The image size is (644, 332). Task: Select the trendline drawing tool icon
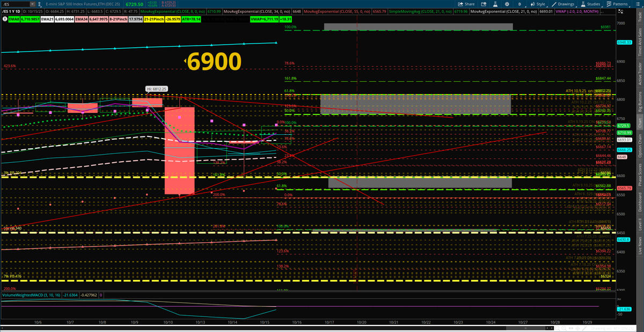pos(584,328)
